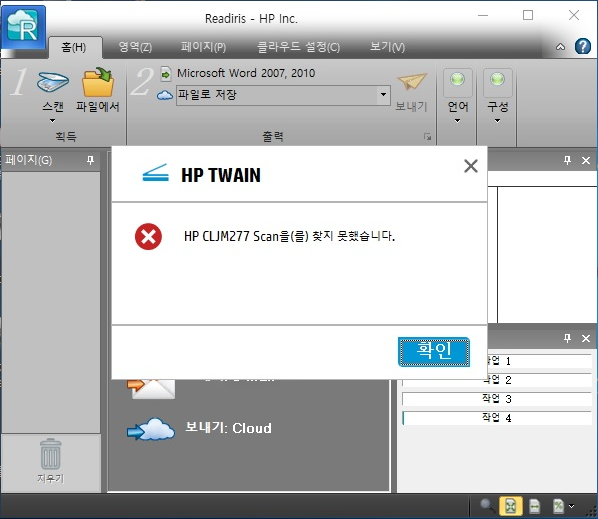This screenshot has width=598, height=519.
Task: Click the email envelope send icon
Action: (x=151, y=389)
